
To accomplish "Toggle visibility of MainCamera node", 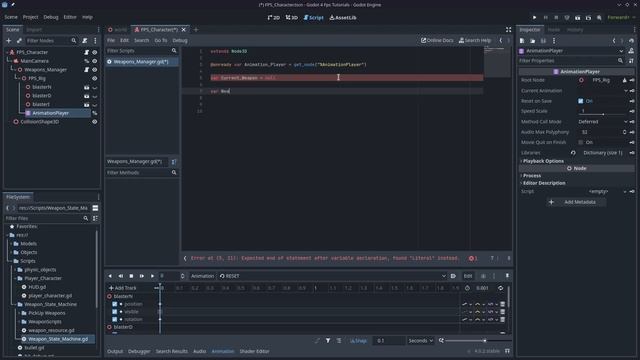I will pyautogui.click(x=95, y=61).
